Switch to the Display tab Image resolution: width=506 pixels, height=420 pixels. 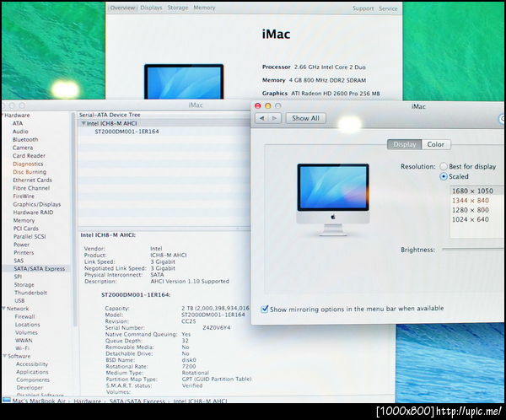coord(404,144)
